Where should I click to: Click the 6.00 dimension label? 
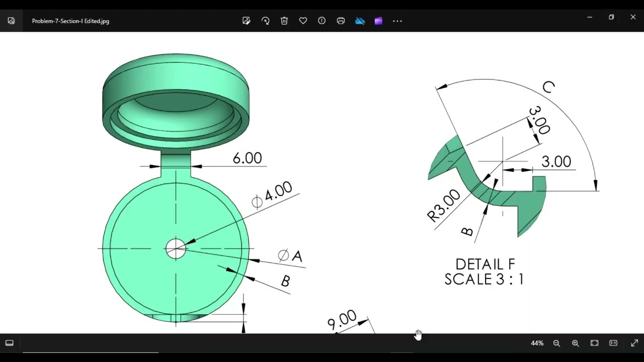coord(247,158)
